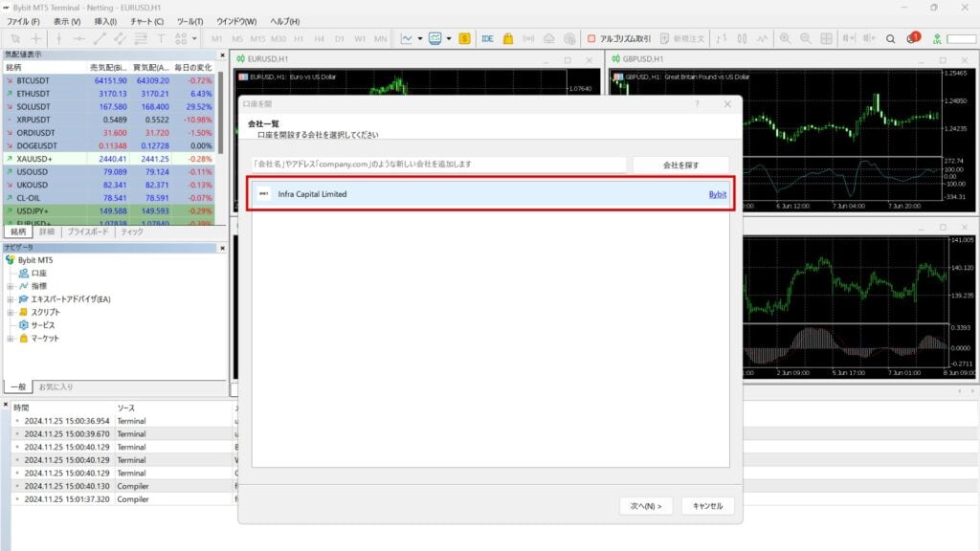Select the Fibonacci retracement tool
Image resolution: width=980 pixels, height=551 pixels.
point(141,38)
